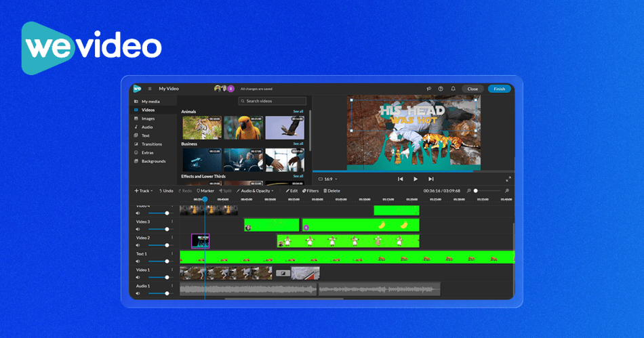Image resolution: width=644 pixels, height=338 pixels.
Task: Select the purple-outlined clip on Video 2
Action: coord(201,241)
